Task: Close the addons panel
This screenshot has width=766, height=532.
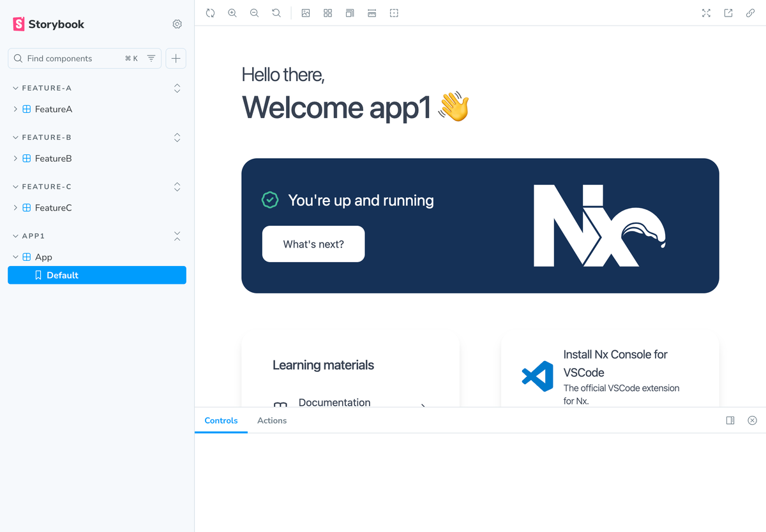Action: (x=752, y=420)
